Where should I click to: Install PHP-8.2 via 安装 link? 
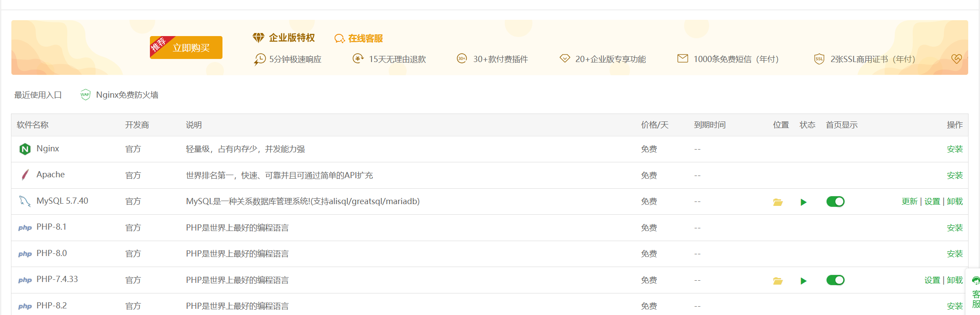[954, 306]
